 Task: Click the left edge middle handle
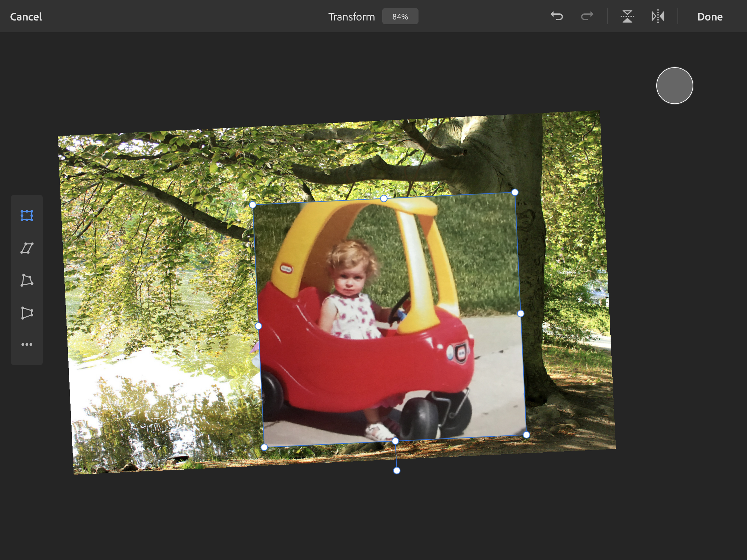[258, 326]
